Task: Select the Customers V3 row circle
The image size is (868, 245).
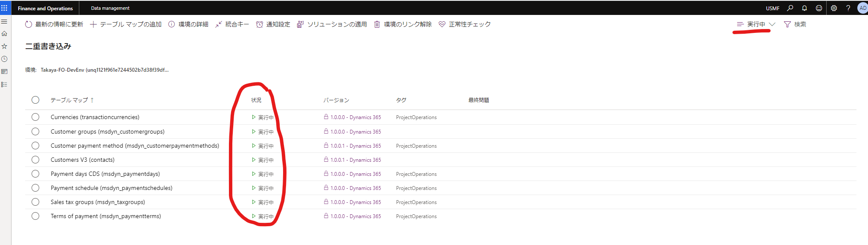Action: [x=35, y=160]
